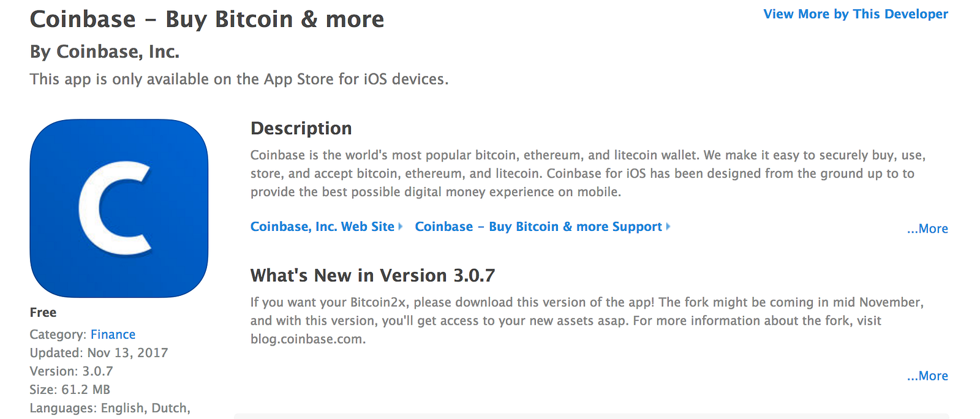Click the iOS-only availability notice text
This screenshot has height=419, width=980.
coord(239,80)
